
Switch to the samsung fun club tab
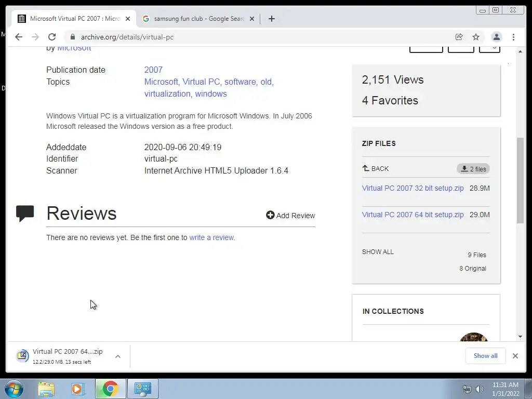tap(198, 19)
